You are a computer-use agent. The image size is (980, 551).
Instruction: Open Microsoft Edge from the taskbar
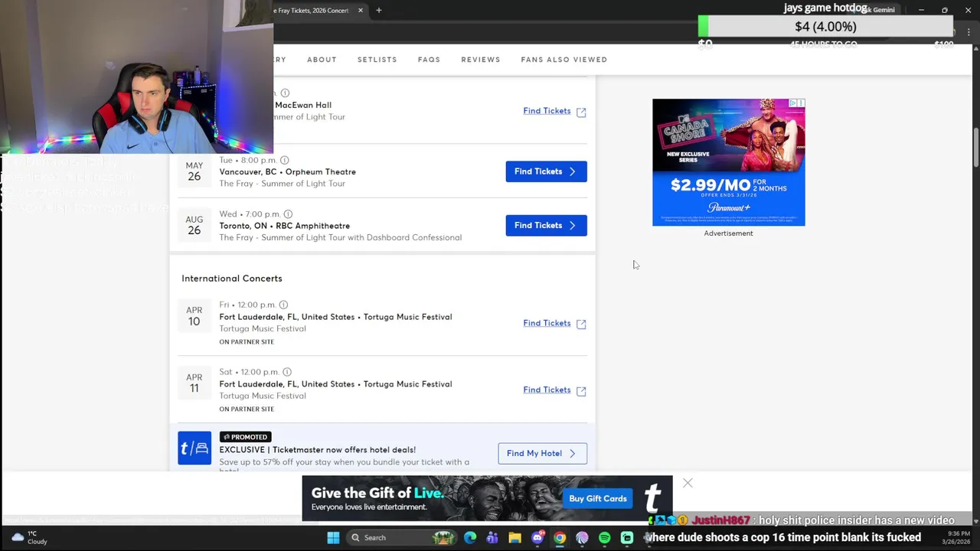tap(470, 537)
